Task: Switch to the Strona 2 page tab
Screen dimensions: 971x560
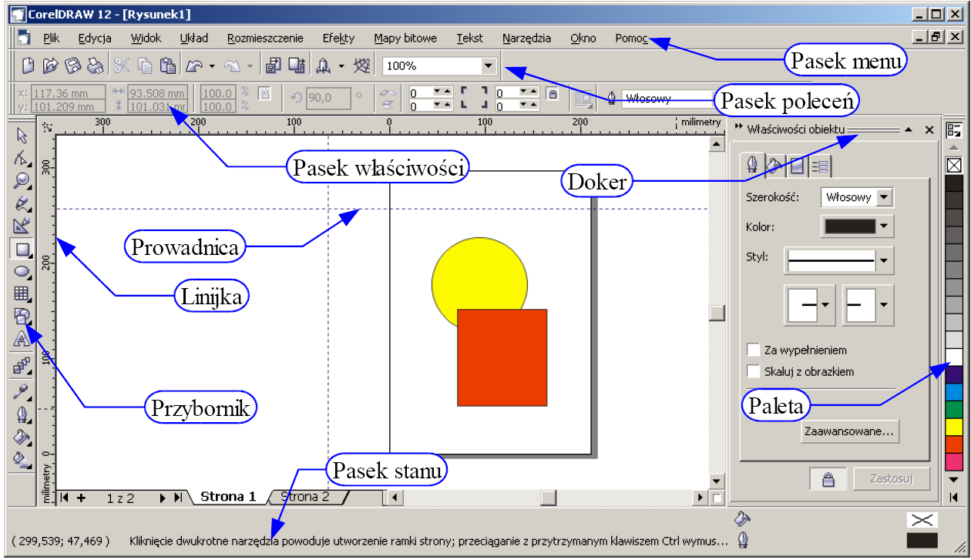Action: (304, 497)
